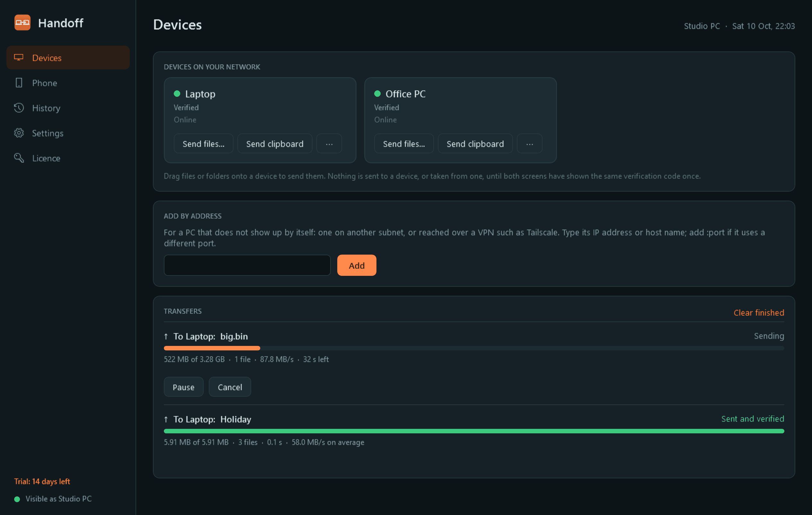The image size is (812, 515).
Task: Click the upload arrow for Holiday transfer
Action: tap(166, 420)
